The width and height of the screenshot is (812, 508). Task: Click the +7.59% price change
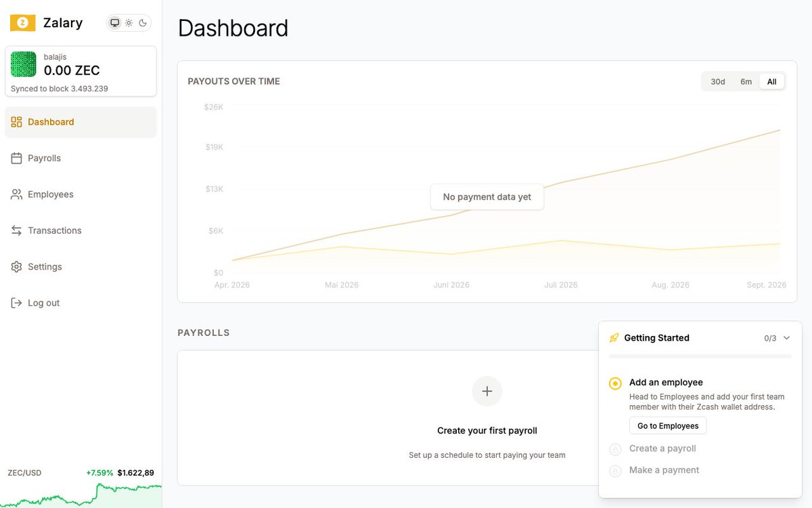coord(99,473)
